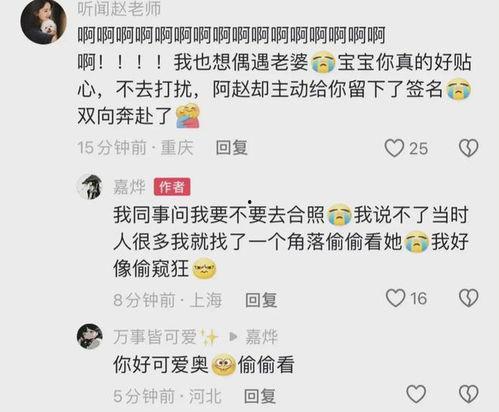Tap the 作者 author badge
Viewport: 499px width, 412px height.
(172, 187)
